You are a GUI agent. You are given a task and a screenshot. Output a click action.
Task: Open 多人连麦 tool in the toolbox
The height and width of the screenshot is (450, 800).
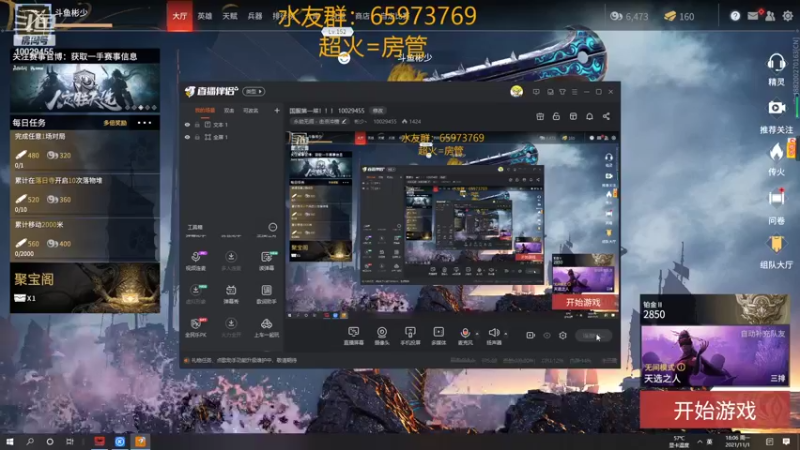point(231,260)
